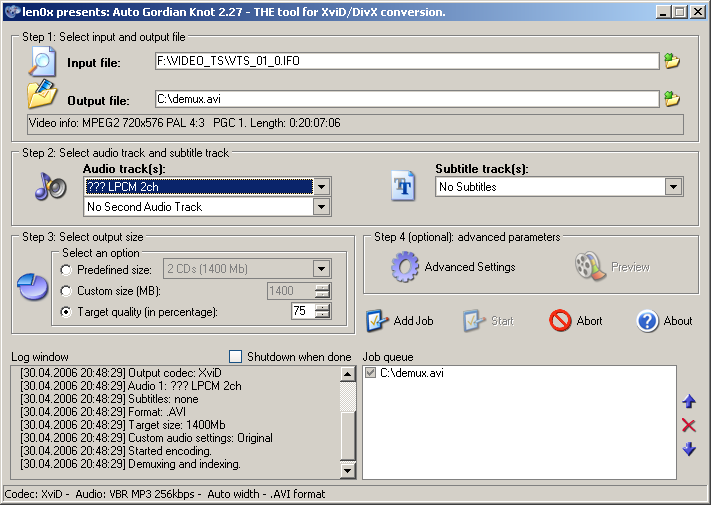The height and width of the screenshot is (505, 711).
Task: Click the Start job icon
Action: pos(474,320)
